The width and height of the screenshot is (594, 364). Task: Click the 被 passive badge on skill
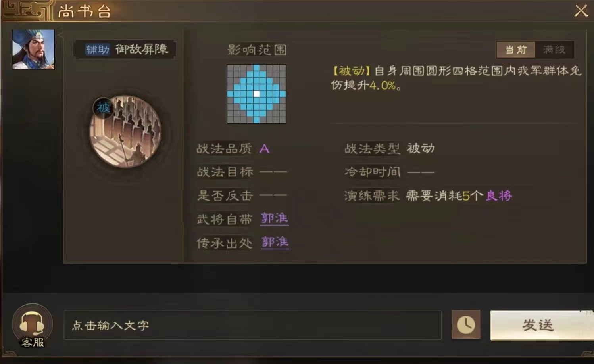[x=103, y=107]
